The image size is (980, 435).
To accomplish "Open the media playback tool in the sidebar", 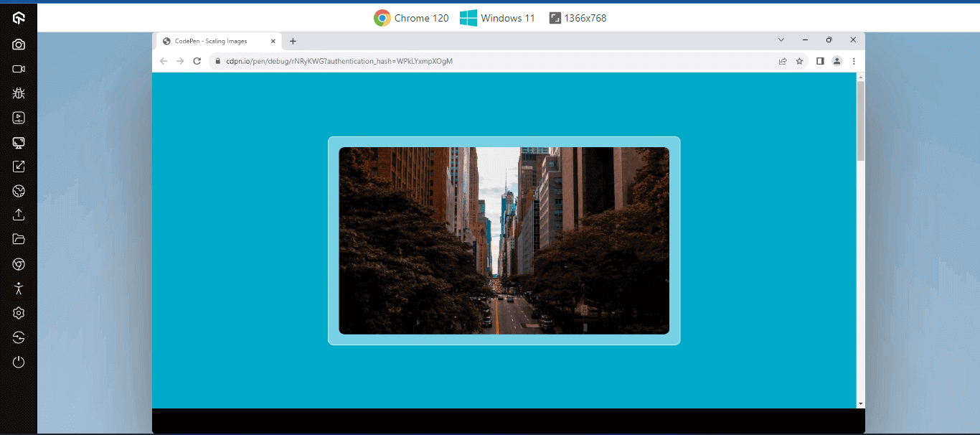I will coord(19,117).
